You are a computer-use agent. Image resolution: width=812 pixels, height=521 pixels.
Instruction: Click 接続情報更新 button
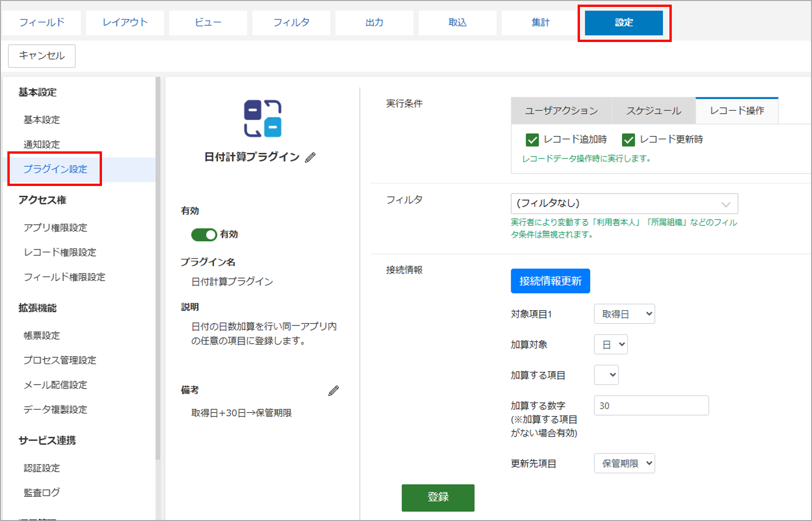(550, 281)
